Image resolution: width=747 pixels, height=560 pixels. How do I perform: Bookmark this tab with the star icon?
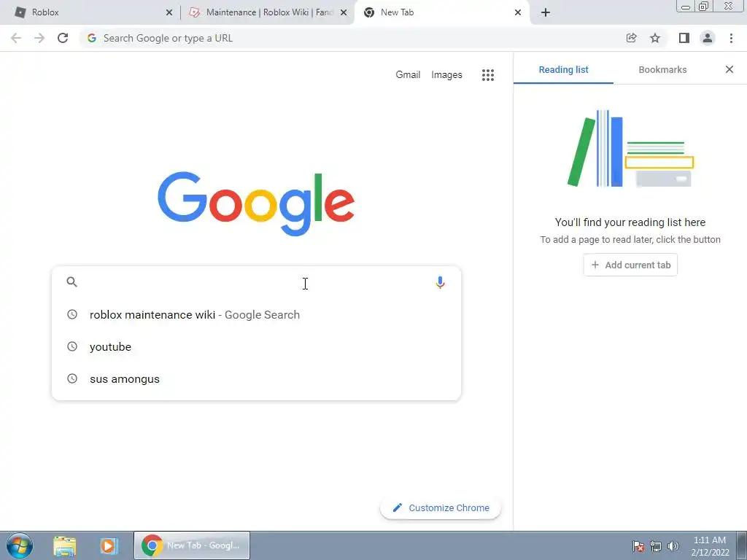click(655, 38)
